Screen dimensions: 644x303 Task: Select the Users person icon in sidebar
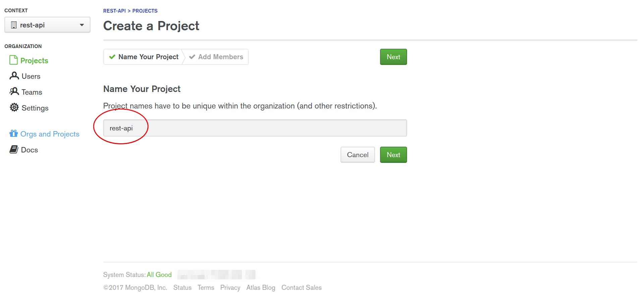14,76
